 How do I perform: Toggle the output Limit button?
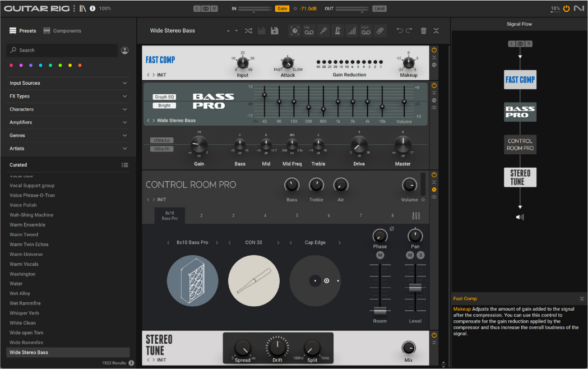click(x=379, y=8)
